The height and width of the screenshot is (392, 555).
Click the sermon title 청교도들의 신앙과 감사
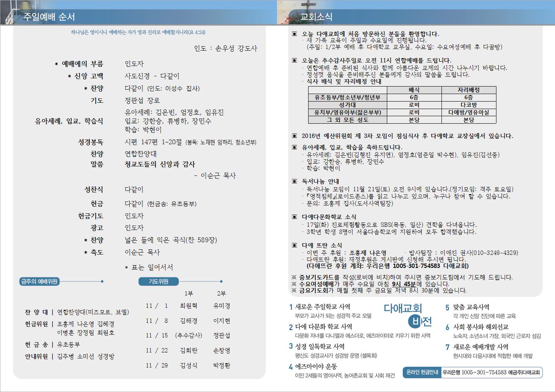point(160,164)
